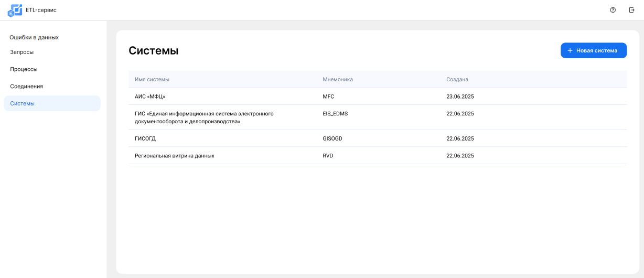The width and height of the screenshot is (644, 278).
Task: Navigate to Соединения menu item
Action: [x=26, y=86]
